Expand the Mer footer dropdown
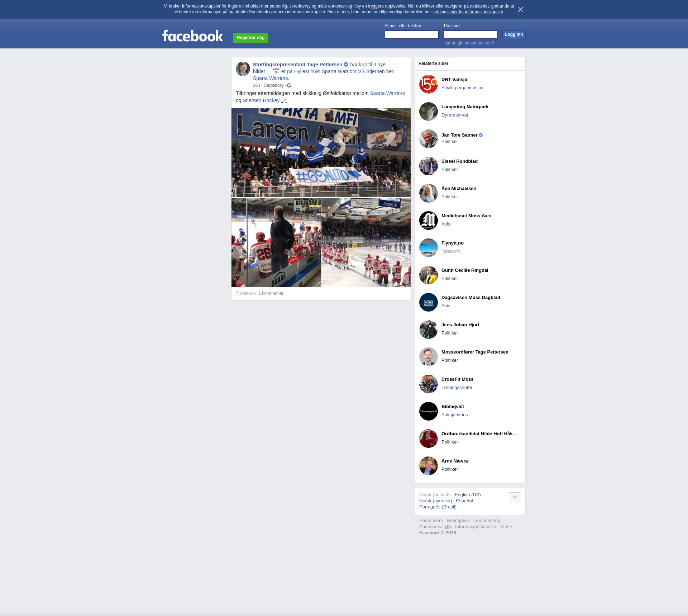Screen dimensions: 688x616 [506, 527]
